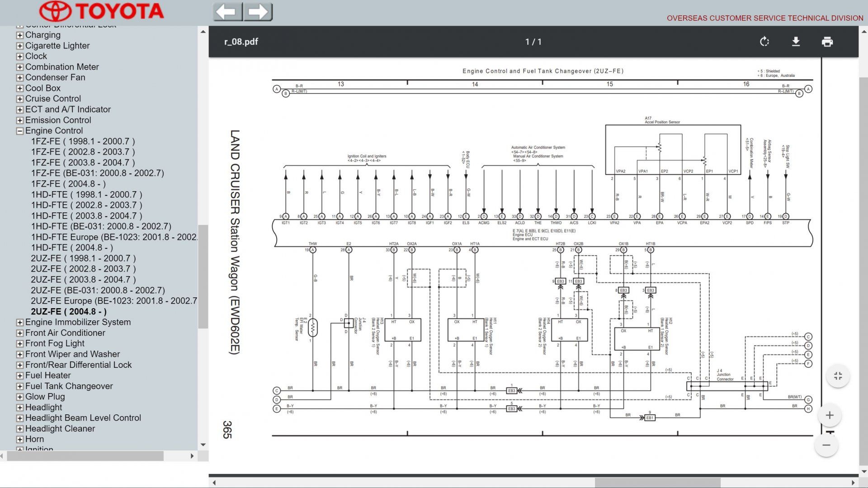The height and width of the screenshot is (488, 868).
Task: Click the Toyota logo
Action: (x=102, y=11)
